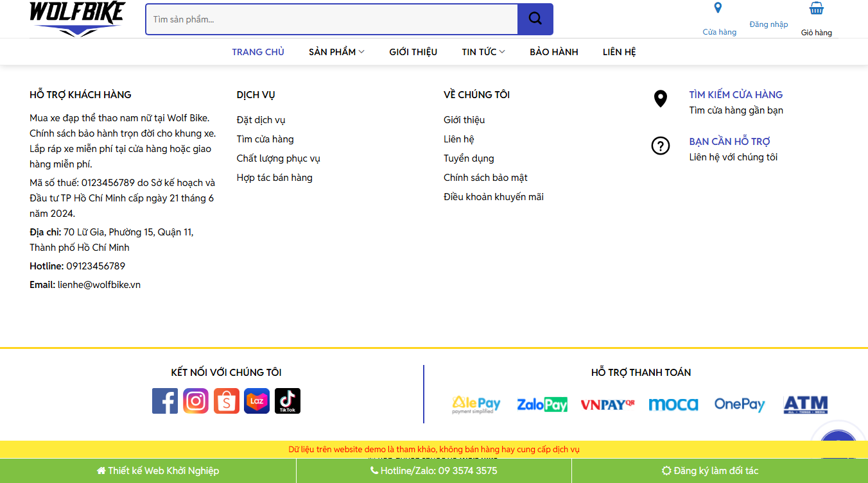The height and width of the screenshot is (483, 868).
Task: Open Giới thiệu in the top navigation
Action: pyautogui.click(x=413, y=52)
